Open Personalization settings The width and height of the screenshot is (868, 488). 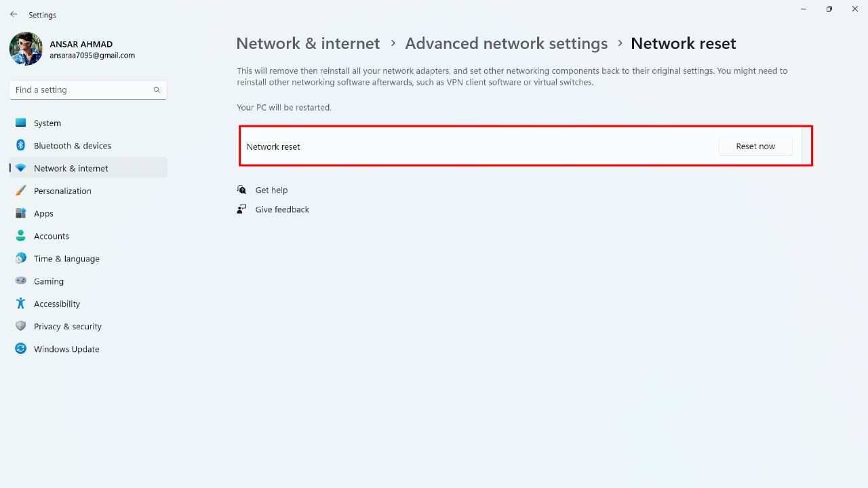coord(20,190)
